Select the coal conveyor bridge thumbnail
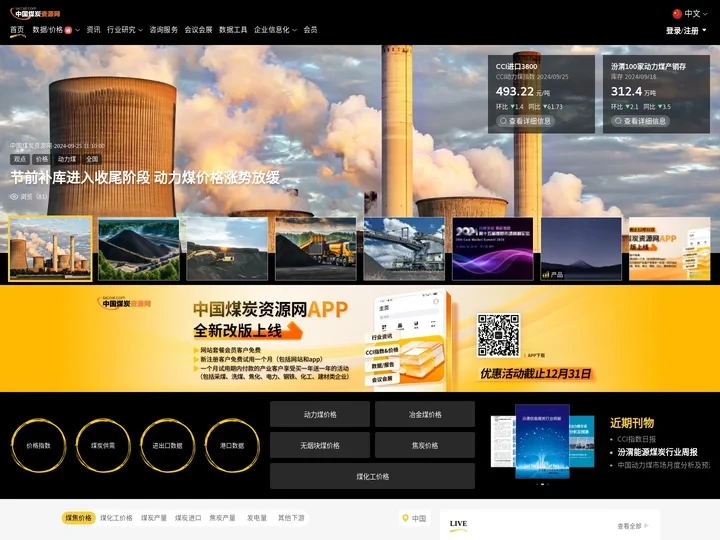The width and height of the screenshot is (720, 540). click(x=404, y=249)
